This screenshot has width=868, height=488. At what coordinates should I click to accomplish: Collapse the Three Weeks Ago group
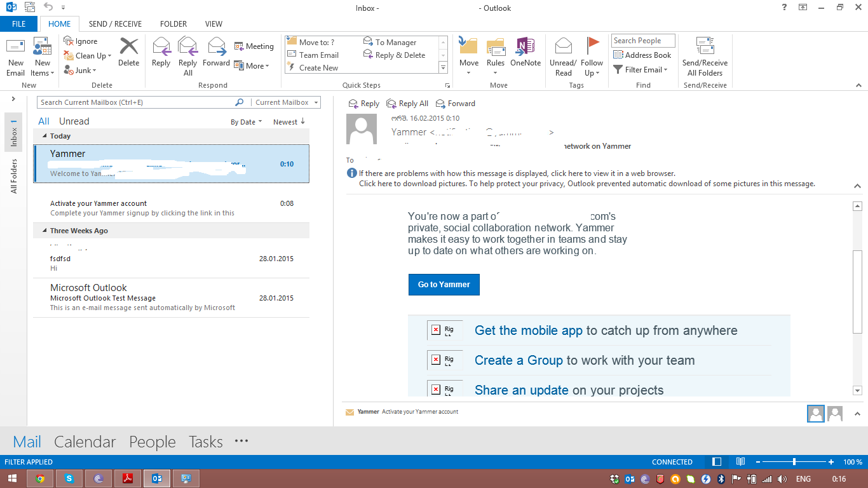coord(44,231)
